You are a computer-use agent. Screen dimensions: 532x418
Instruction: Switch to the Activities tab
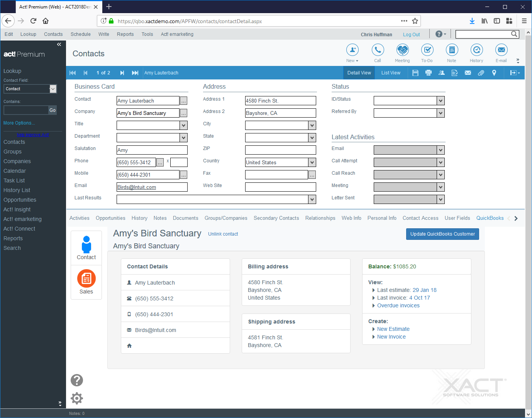[80, 218]
